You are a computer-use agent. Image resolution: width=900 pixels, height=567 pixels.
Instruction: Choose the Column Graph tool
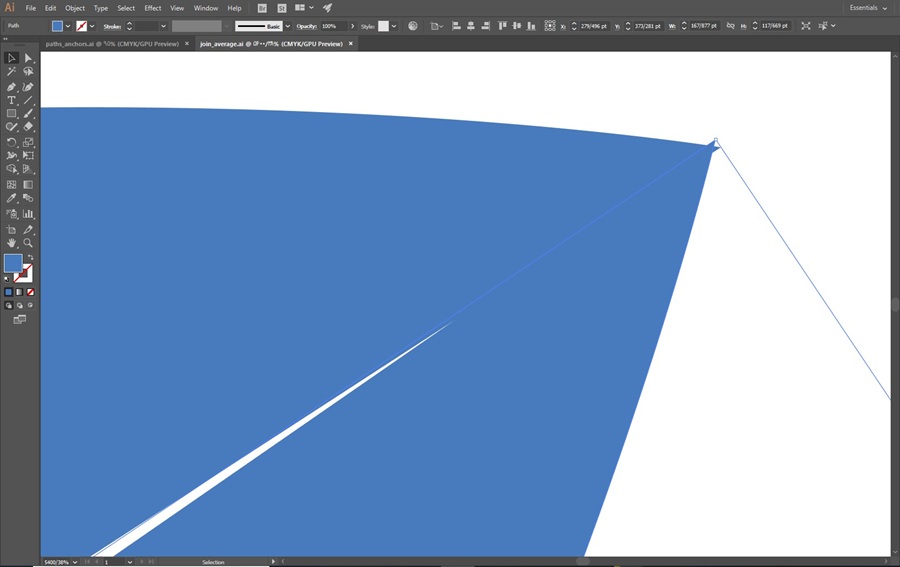click(x=28, y=213)
